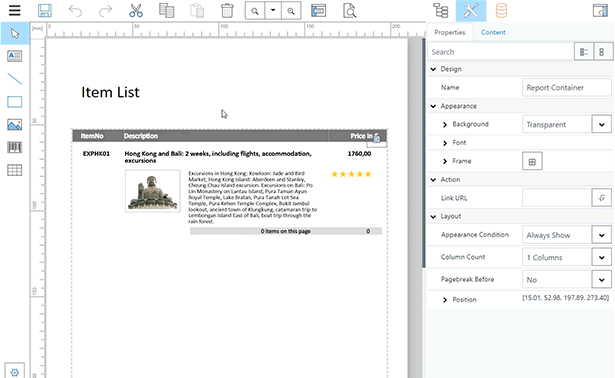Viewport: 615px width, 378px height.
Task: Open the zoom level dropdown arrow
Action: tap(273, 11)
